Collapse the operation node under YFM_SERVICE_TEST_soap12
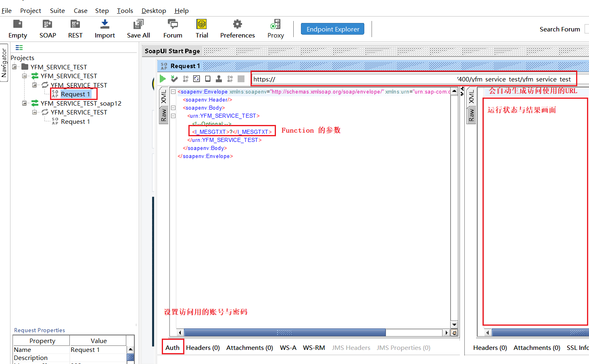The width and height of the screenshot is (589, 364). (35, 112)
